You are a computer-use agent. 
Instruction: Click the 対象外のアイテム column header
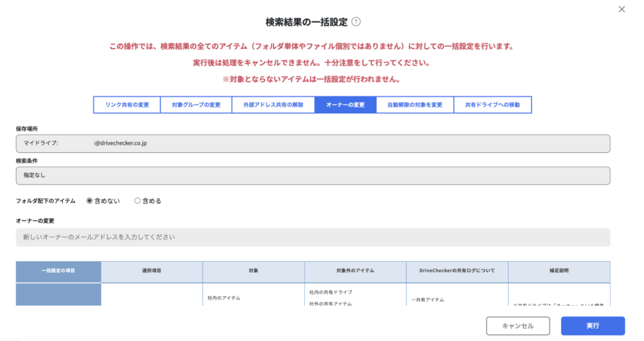[355, 272]
